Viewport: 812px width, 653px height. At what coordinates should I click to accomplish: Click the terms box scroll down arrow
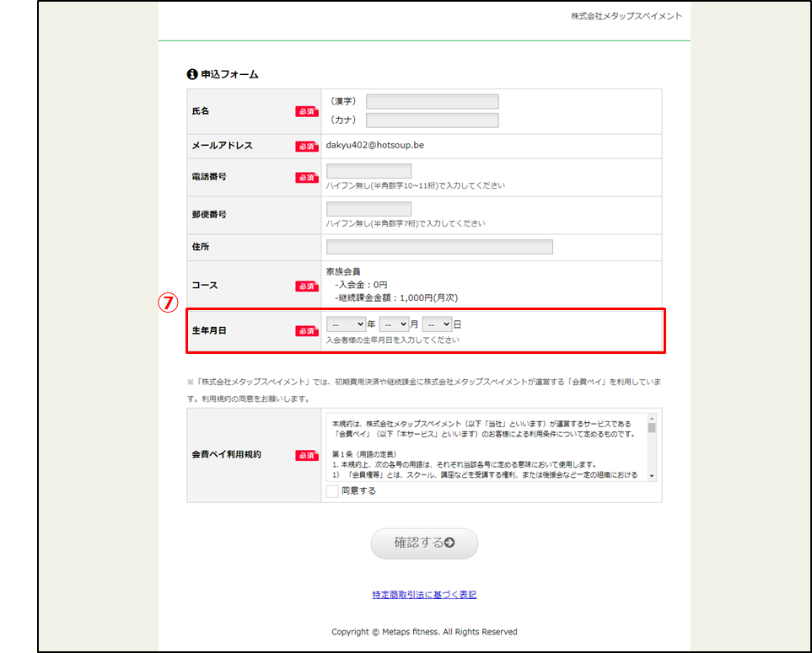click(651, 476)
